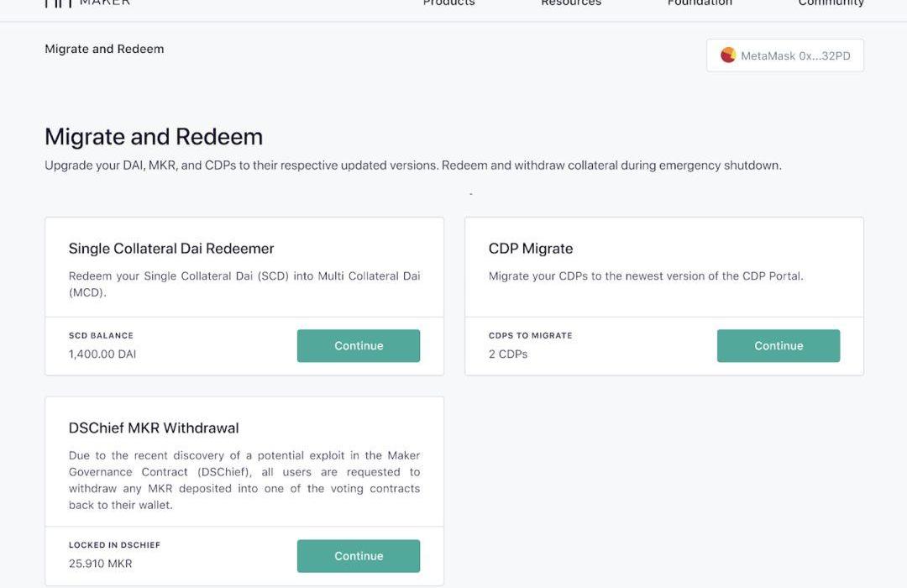
Task: Click the DSChief MKR Withdrawal heading
Action: (154, 428)
